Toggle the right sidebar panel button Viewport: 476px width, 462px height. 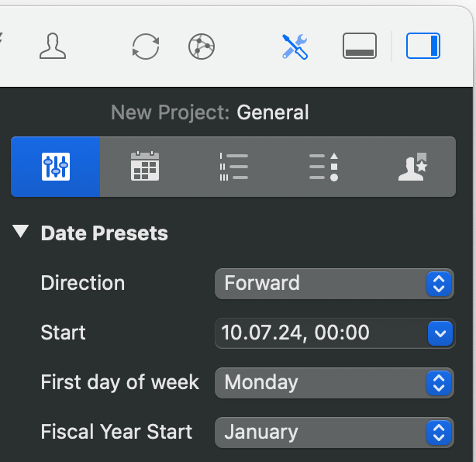[423, 47]
